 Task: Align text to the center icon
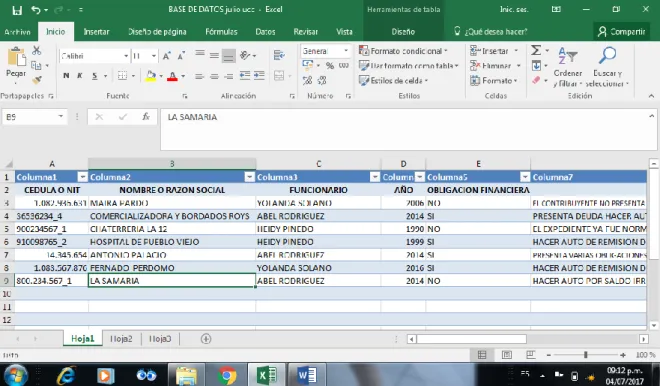point(214,76)
